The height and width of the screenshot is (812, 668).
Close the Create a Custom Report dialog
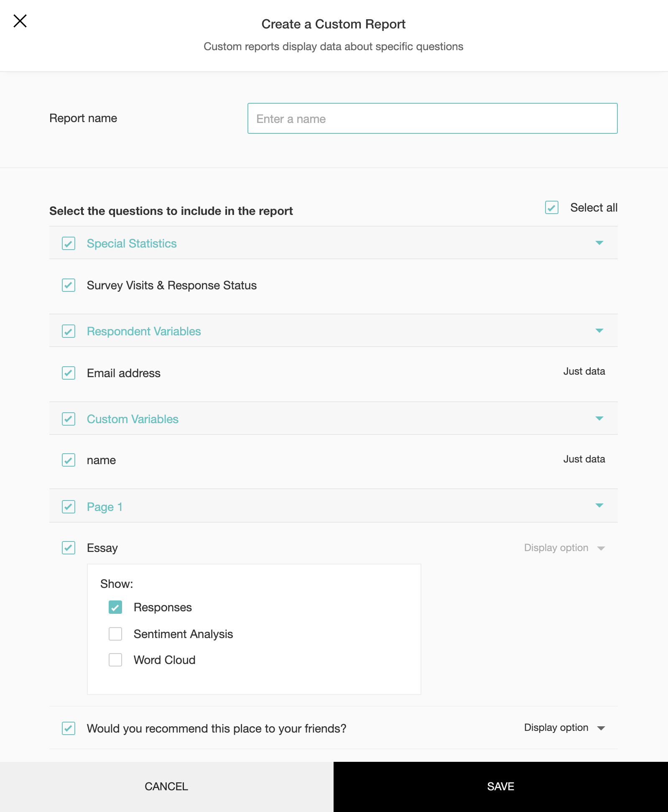click(x=20, y=21)
